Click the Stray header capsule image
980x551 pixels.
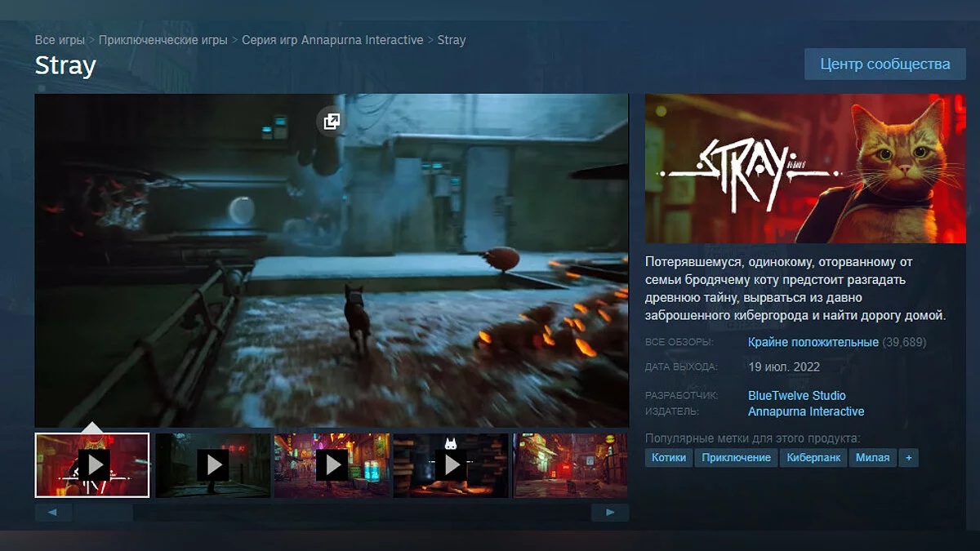(805, 169)
